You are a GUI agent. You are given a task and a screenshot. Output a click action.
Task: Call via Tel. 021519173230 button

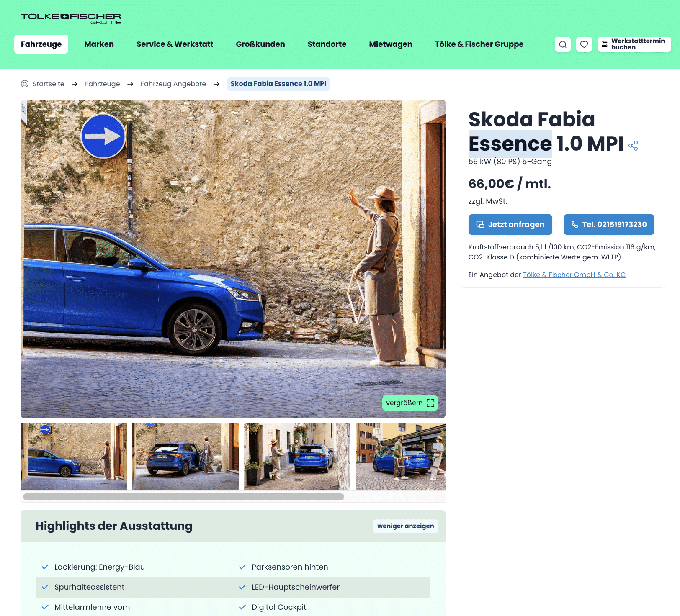609,225
